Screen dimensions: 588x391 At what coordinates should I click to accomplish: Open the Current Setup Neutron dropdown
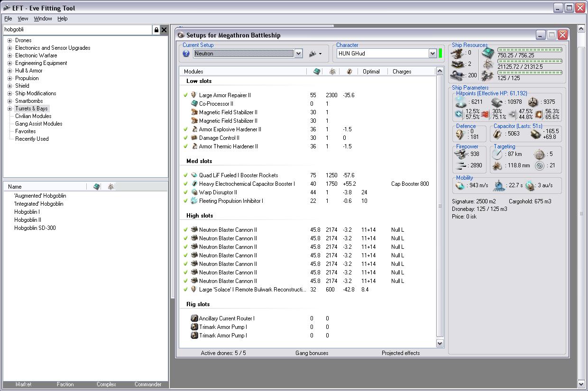click(x=298, y=54)
